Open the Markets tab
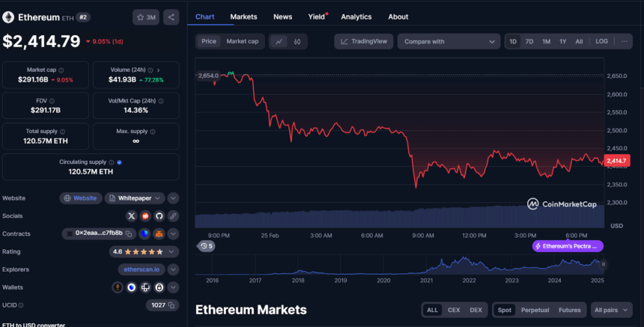Viewport: 644px width, 327px height. tap(243, 16)
